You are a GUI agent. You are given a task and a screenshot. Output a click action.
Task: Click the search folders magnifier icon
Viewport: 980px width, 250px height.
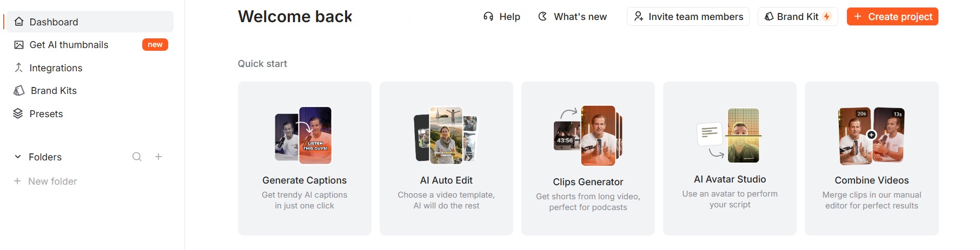tap(137, 157)
